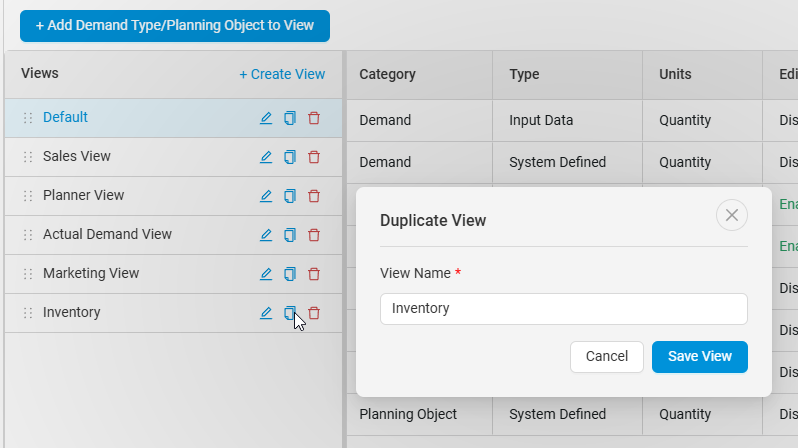
Task: Click the Units column header
Action: [675, 74]
